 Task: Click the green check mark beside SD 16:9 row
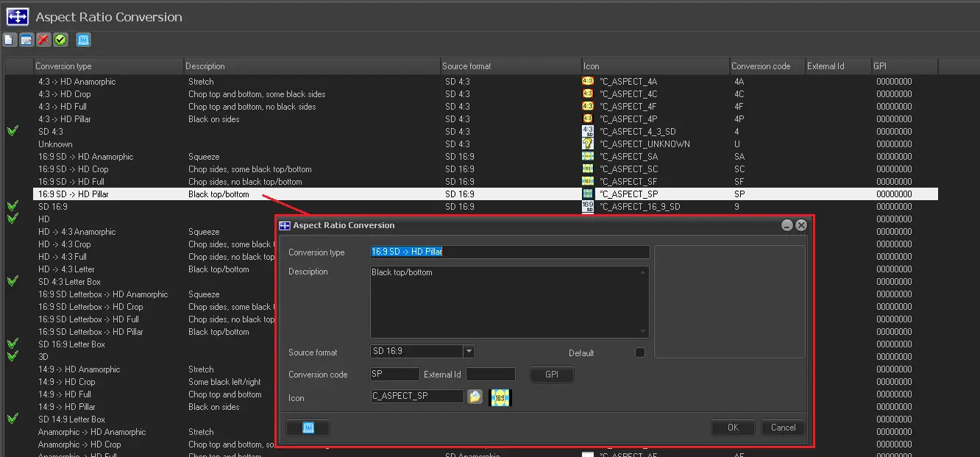(13, 206)
